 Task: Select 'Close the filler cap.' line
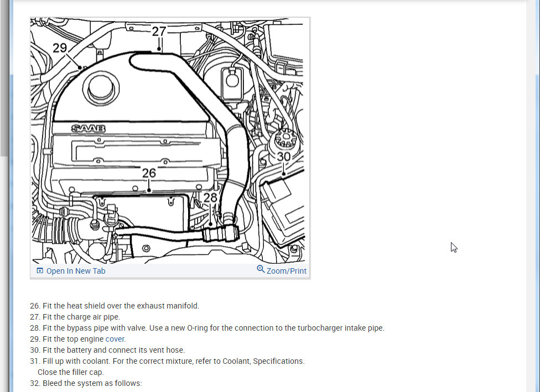[x=71, y=372]
